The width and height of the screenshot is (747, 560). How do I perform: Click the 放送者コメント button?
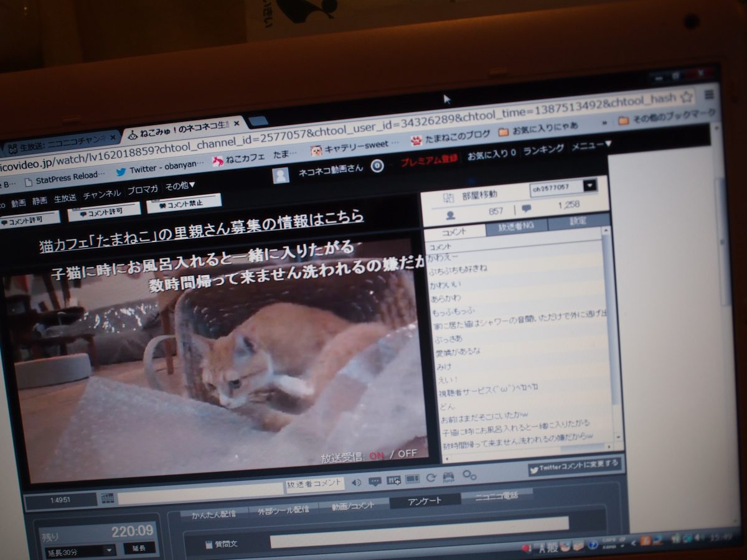click(315, 483)
